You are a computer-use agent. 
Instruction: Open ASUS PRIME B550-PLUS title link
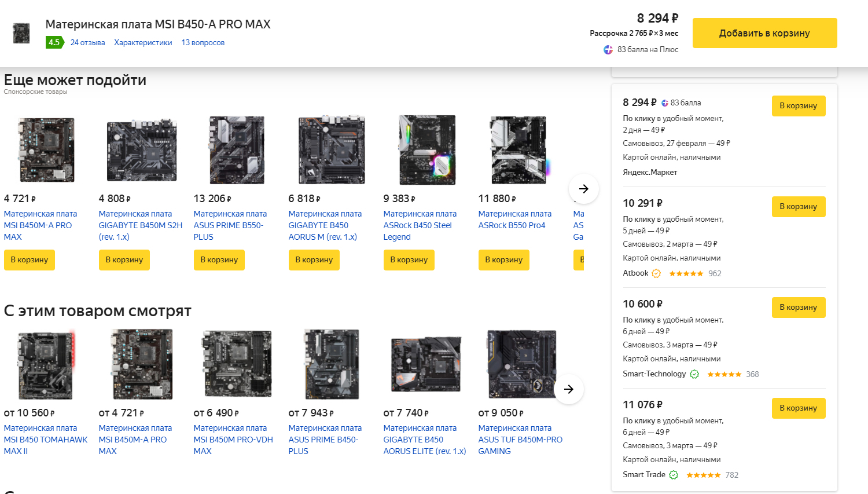(x=230, y=225)
